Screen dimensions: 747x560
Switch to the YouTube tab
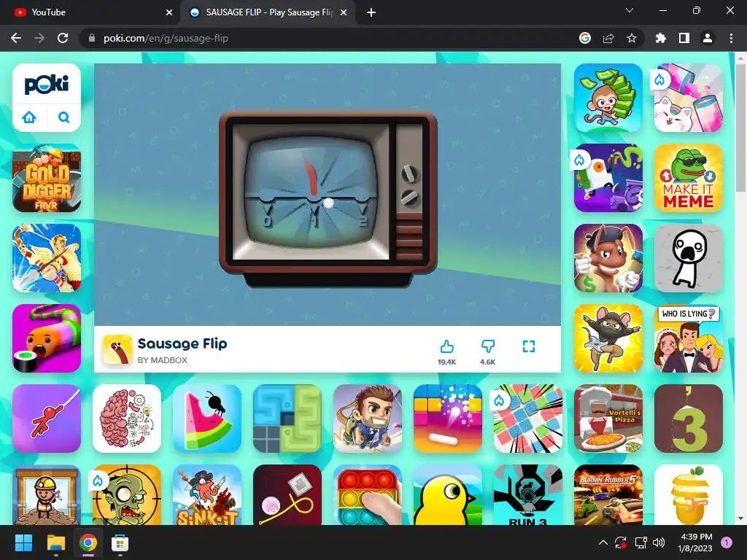pyautogui.click(x=90, y=12)
